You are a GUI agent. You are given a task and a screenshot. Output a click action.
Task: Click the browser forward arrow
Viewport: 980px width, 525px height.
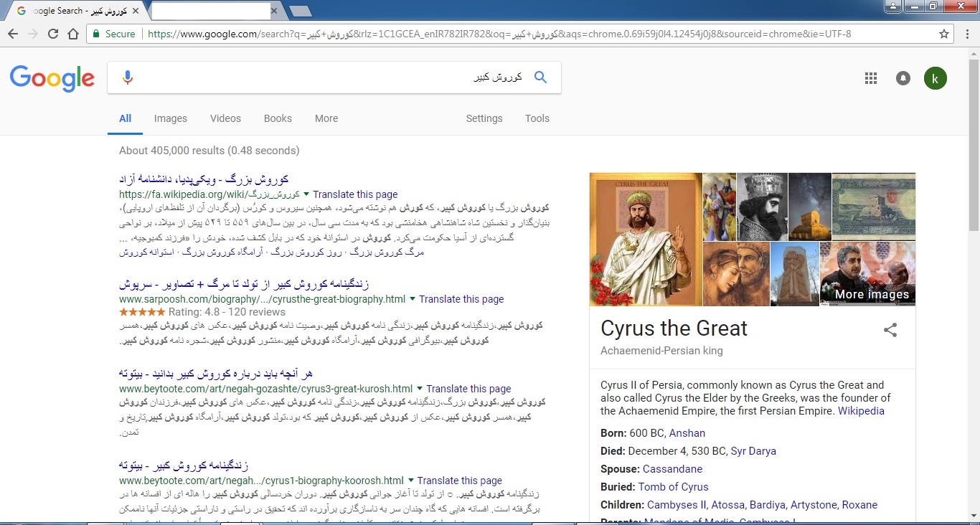coord(33,34)
